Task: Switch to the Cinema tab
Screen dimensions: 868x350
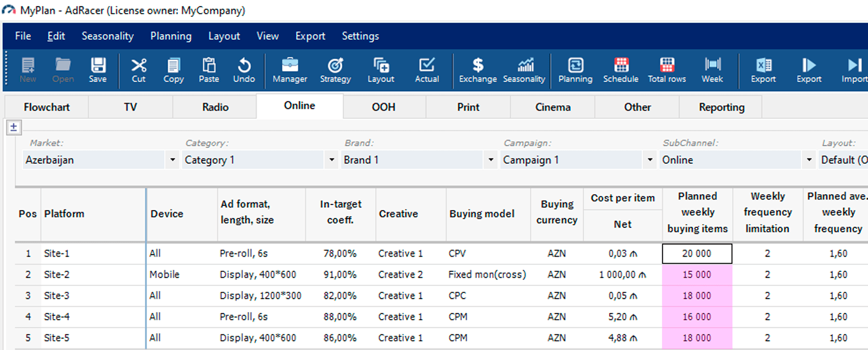Action: click(553, 107)
